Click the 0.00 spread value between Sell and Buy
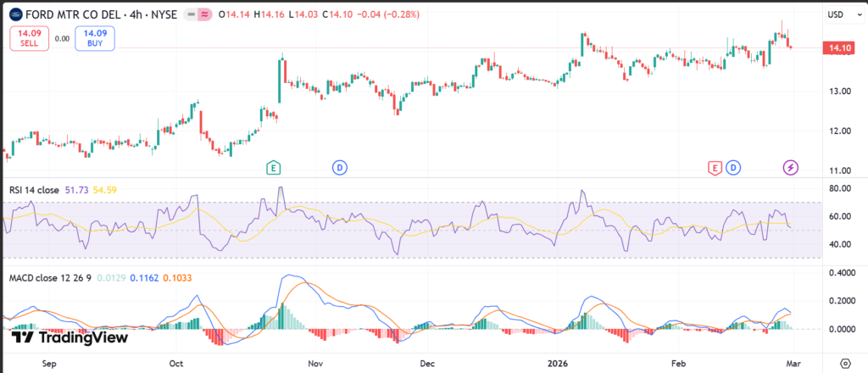Screen dimensions: 868x373 point(62,38)
